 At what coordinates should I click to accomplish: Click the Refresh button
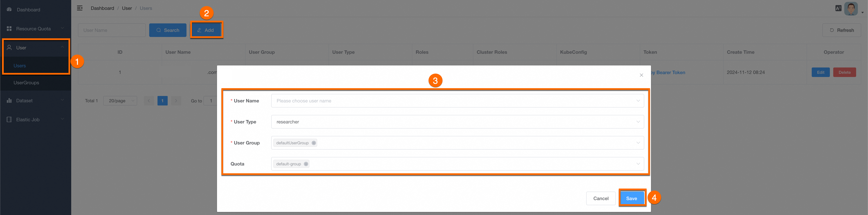pos(841,30)
